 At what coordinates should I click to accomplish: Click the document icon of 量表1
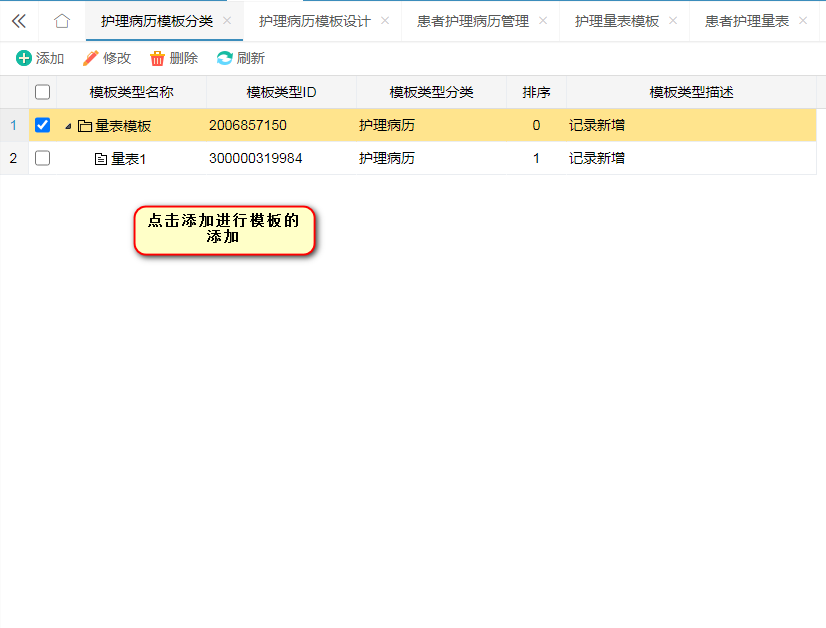click(101, 159)
